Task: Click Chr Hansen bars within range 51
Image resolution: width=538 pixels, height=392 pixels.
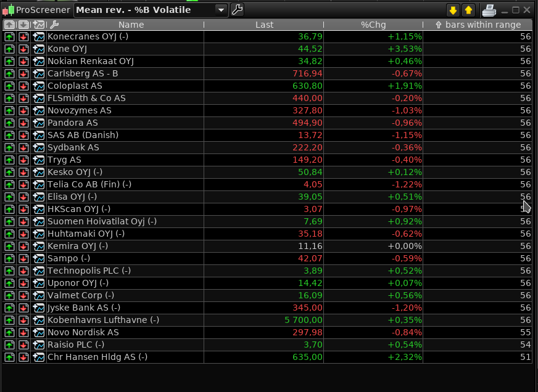Action: (525, 357)
